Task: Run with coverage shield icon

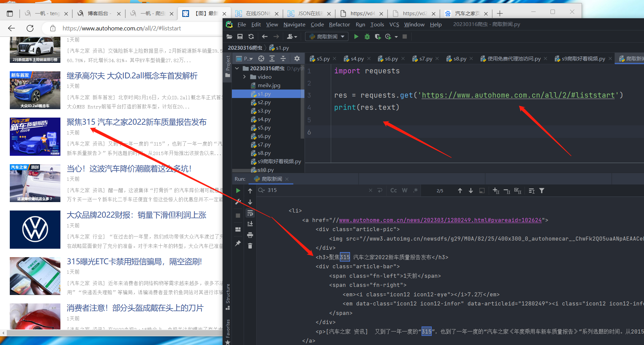Action: [378, 36]
